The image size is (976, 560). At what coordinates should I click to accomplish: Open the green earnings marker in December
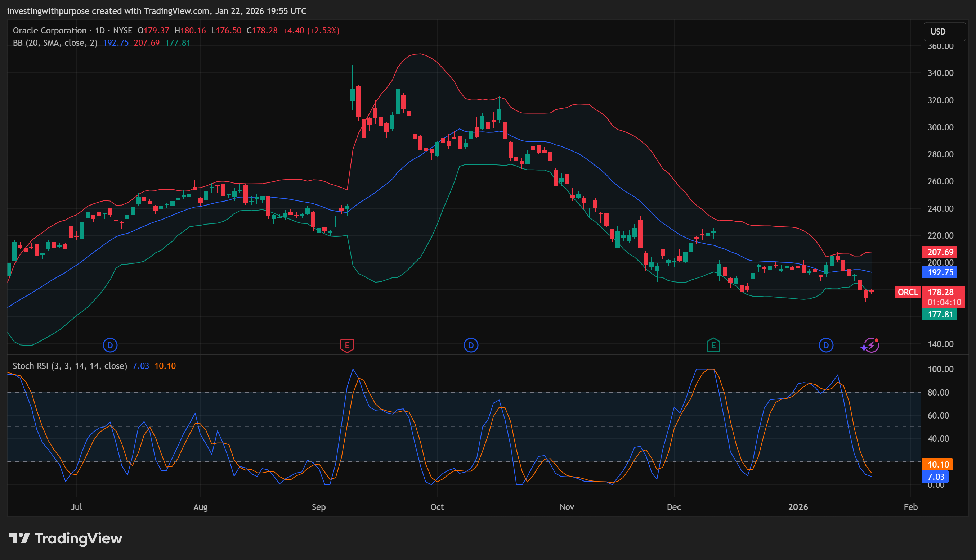(x=713, y=345)
